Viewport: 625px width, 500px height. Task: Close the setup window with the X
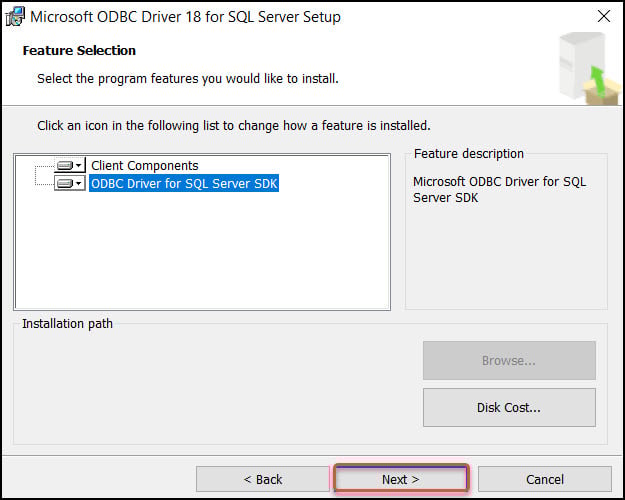click(604, 16)
